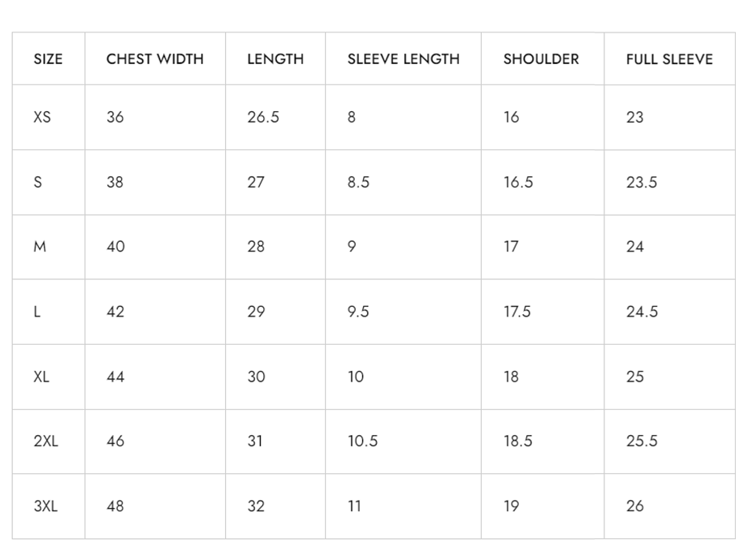
Task: Click the SIZE column header
Action: [48, 59]
